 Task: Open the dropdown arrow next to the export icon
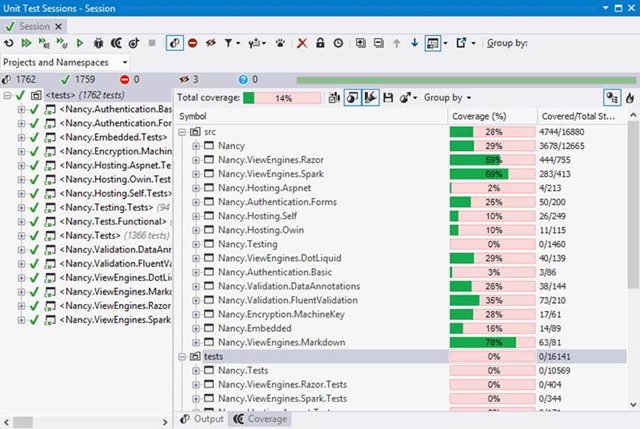point(473,43)
